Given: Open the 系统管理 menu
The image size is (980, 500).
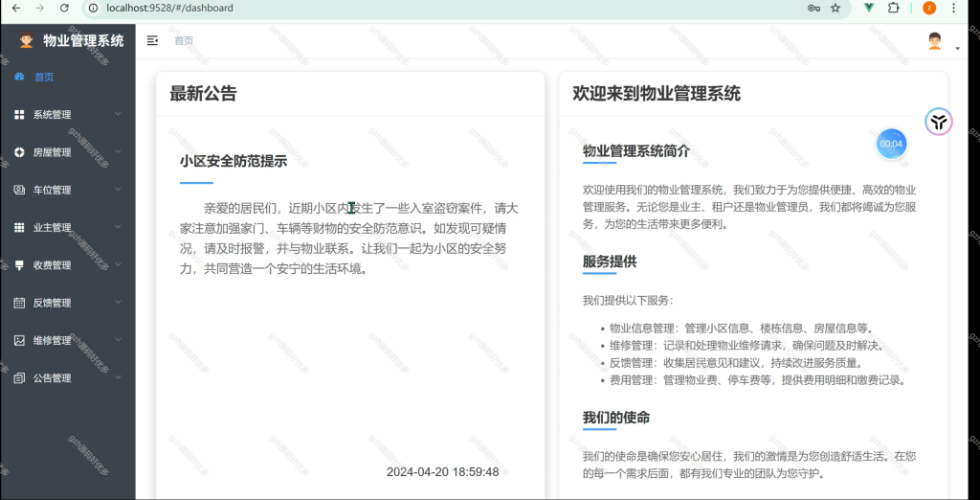Looking at the screenshot, I should pos(68,115).
